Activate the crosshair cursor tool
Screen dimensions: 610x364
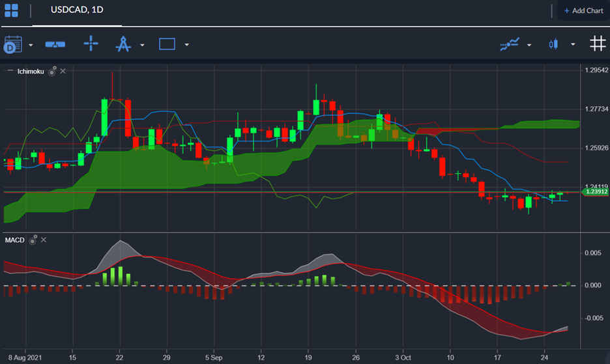(x=91, y=43)
